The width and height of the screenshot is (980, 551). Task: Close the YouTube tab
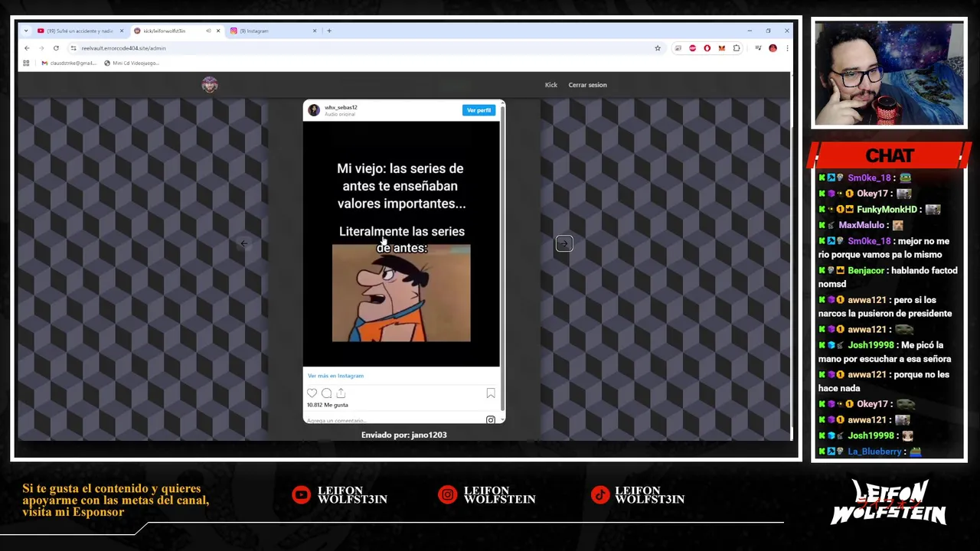pos(121,31)
